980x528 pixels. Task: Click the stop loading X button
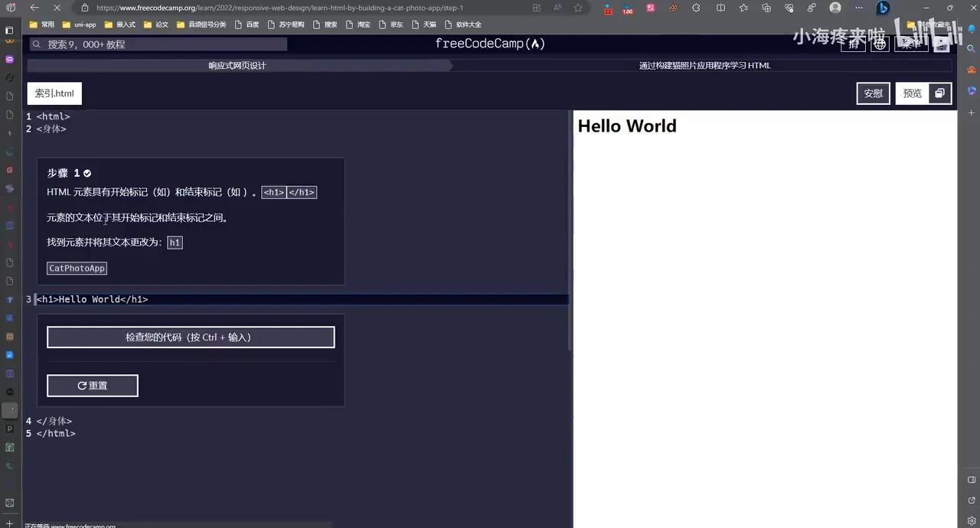click(x=58, y=8)
